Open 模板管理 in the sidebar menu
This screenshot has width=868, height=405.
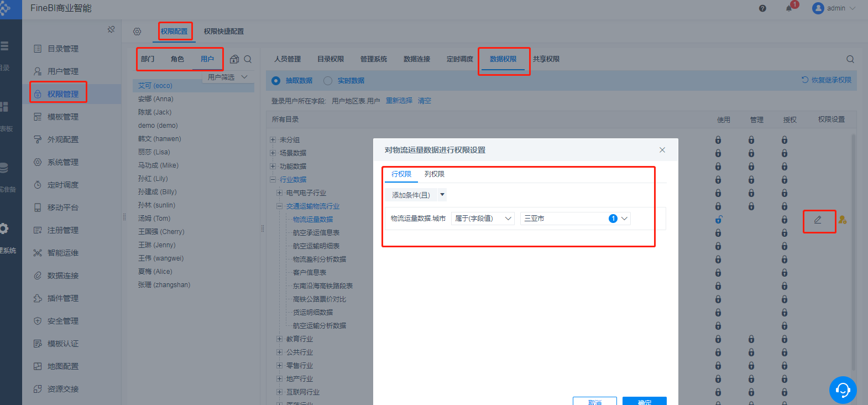(x=63, y=117)
